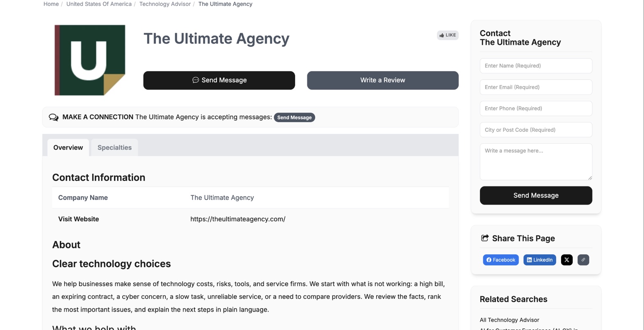644x330 pixels.
Task: Open theultimateagency.com website link
Action: click(x=238, y=219)
